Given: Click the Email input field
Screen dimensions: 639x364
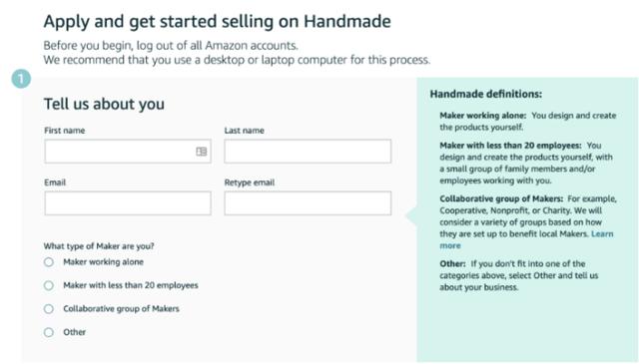Looking at the screenshot, I should pyautogui.click(x=128, y=203).
